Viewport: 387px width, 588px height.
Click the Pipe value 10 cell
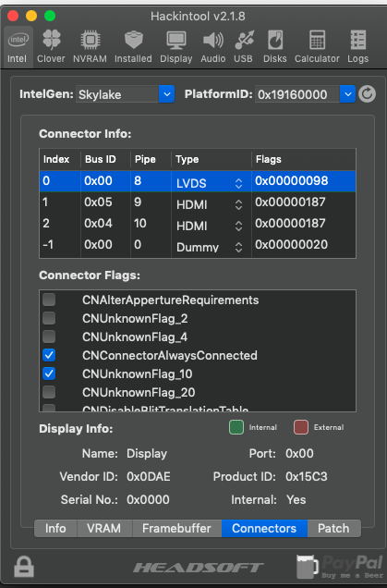click(x=140, y=224)
